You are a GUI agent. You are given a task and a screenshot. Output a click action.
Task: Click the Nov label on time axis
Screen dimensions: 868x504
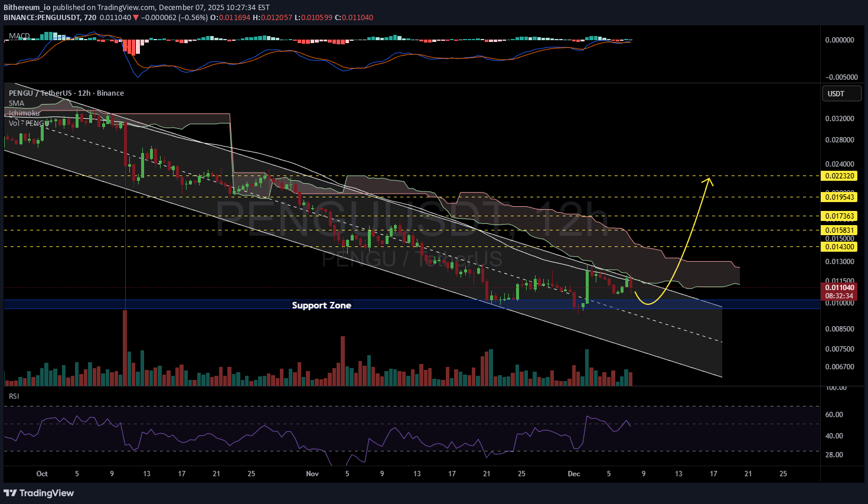[312, 474]
